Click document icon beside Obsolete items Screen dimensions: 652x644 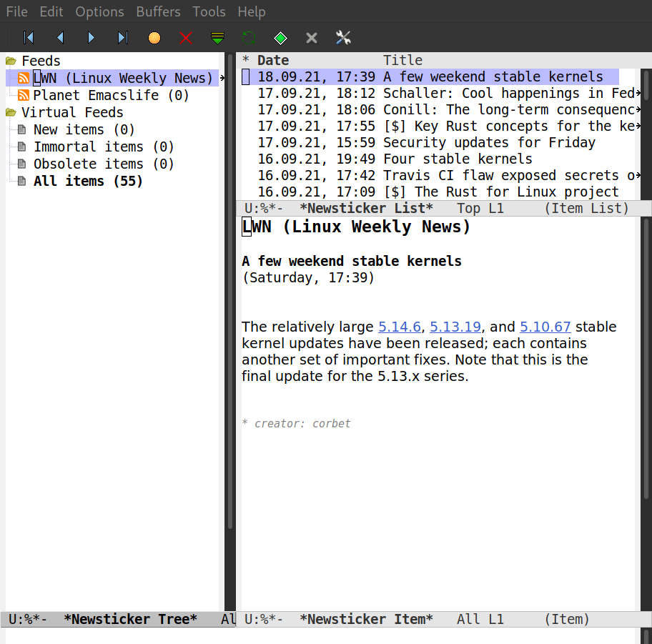(22, 164)
